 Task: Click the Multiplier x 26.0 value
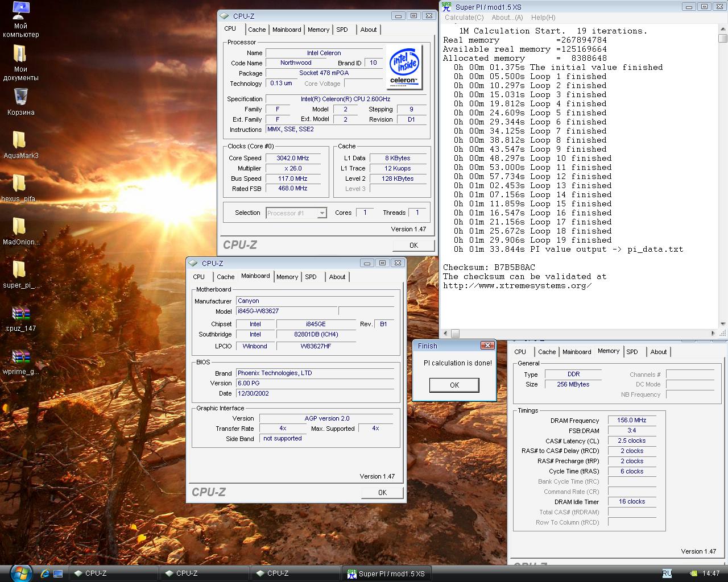[x=293, y=168]
